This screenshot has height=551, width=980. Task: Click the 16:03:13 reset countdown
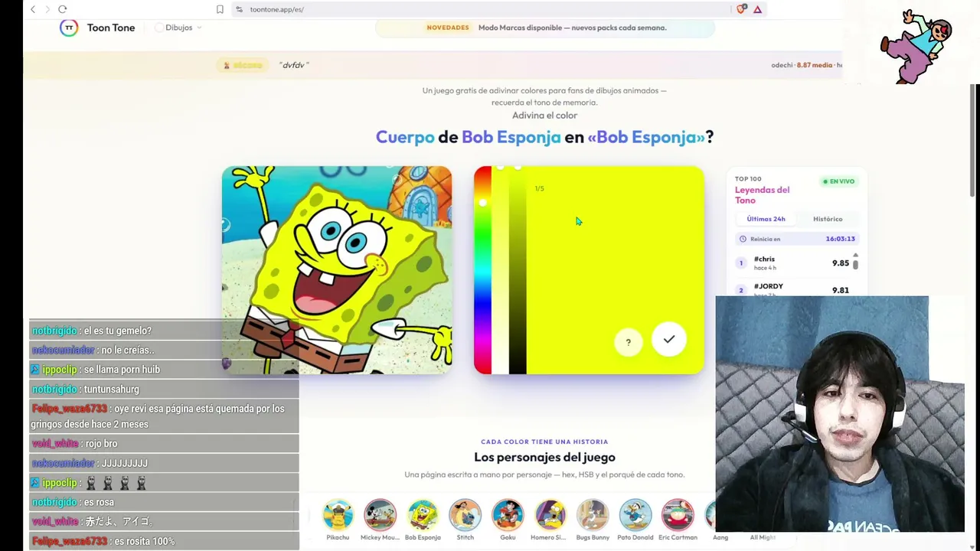click(x=840, y=239)
